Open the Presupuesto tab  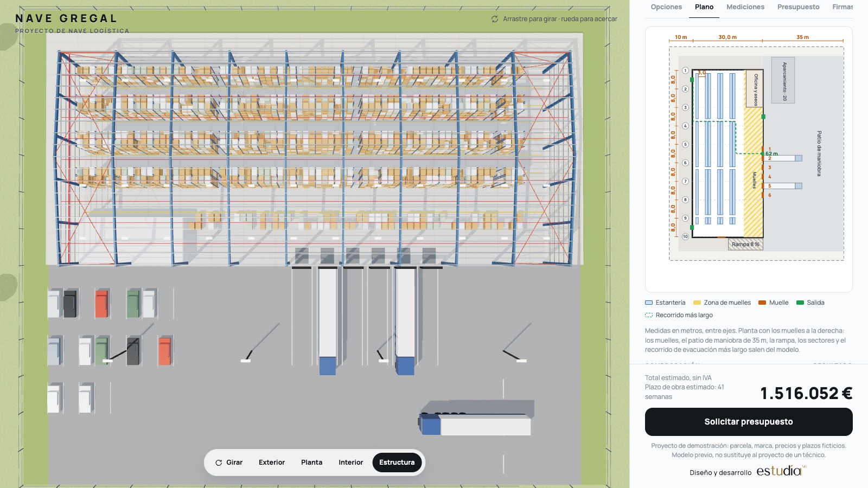point(798,7)
